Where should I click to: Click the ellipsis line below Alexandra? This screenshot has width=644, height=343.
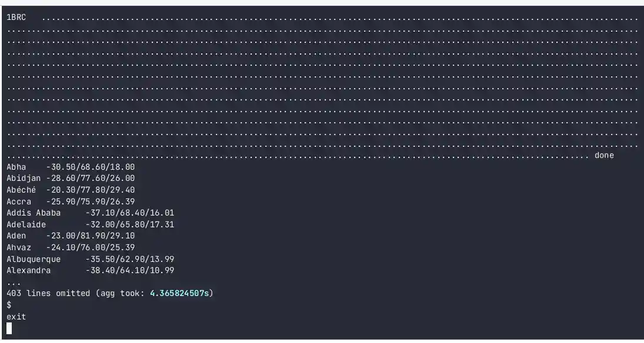[14, 283]
